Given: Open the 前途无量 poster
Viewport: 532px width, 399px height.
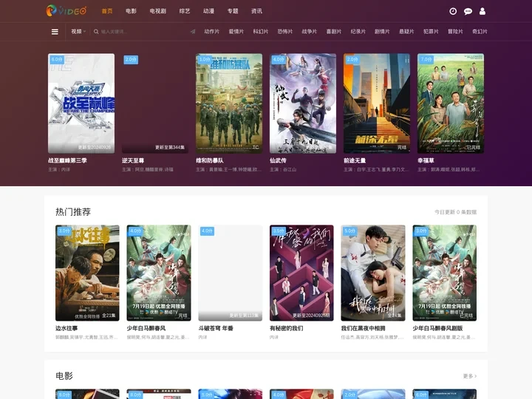Looking at the screenshot, I should (x=377, y=103).
